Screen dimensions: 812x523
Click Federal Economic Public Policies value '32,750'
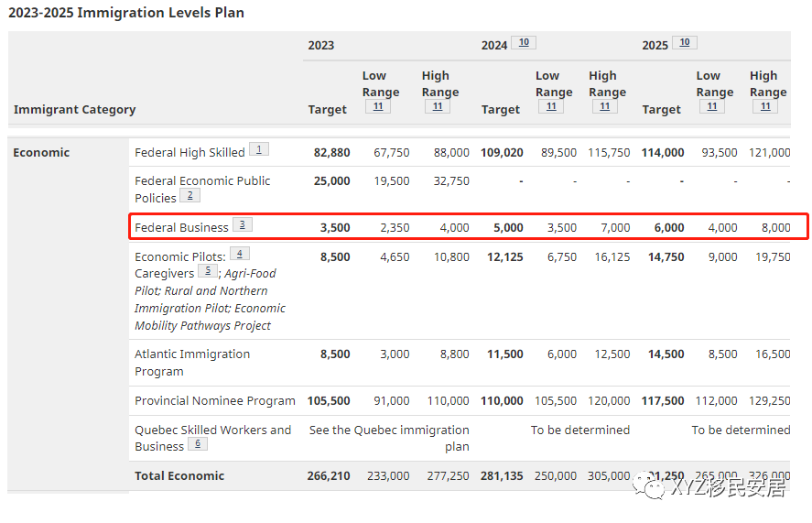(451, 181)
